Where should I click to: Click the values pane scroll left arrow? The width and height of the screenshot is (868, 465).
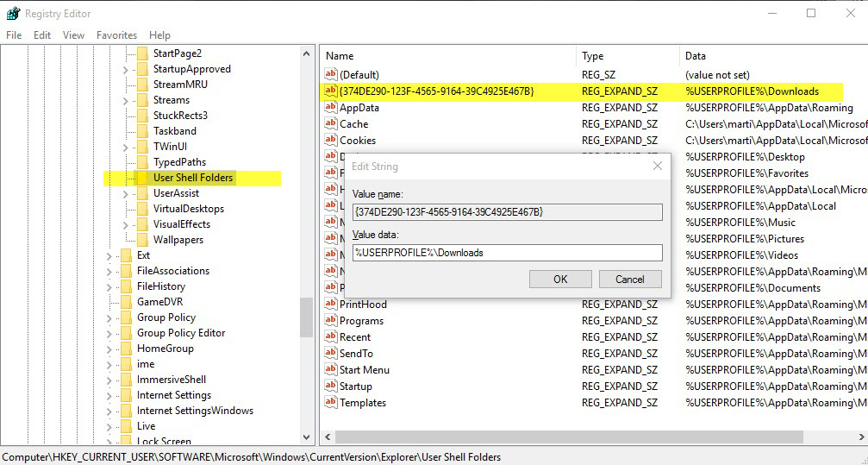328,437
